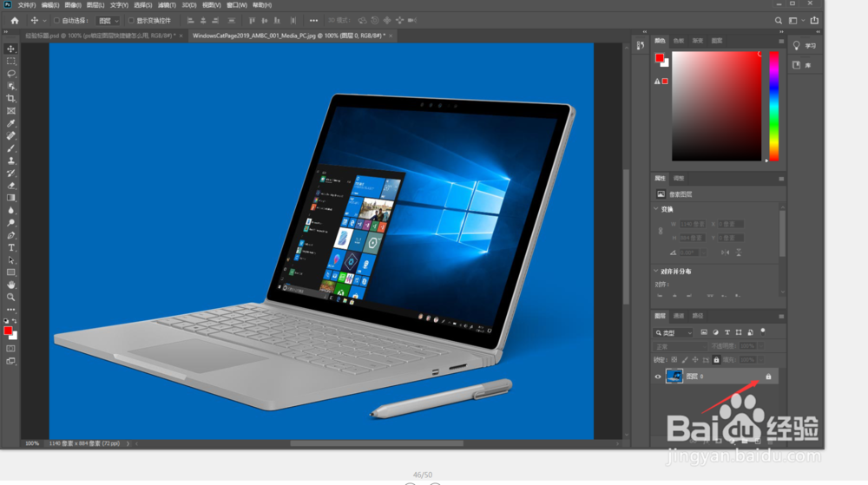Click the three-dots more options button
The height and width of the screenshot is (485, 868).
point(313,21)
